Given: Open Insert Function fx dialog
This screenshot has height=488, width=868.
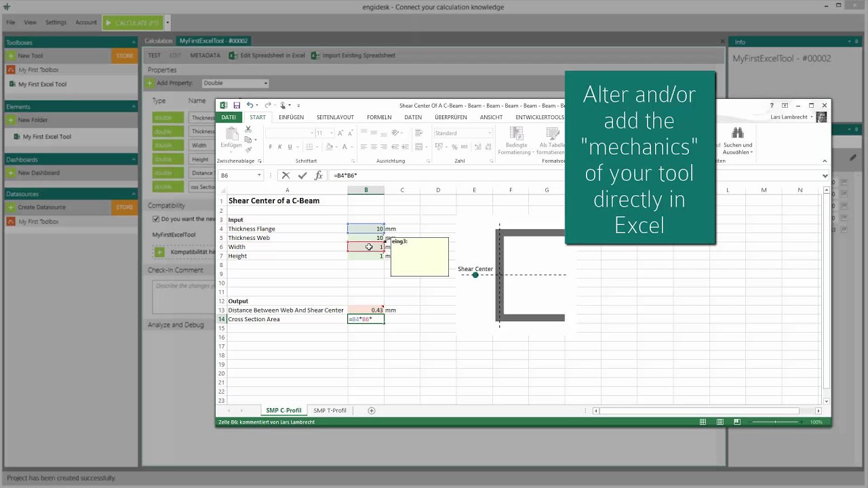Looking at the screenshot, I should pyautogui.click(x=318, y=176).
